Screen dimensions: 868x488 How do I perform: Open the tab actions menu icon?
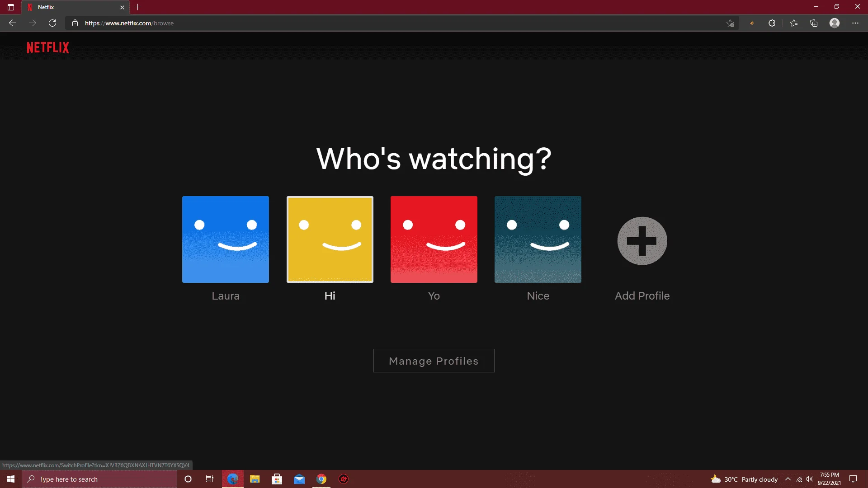click(x=11, y=7)
